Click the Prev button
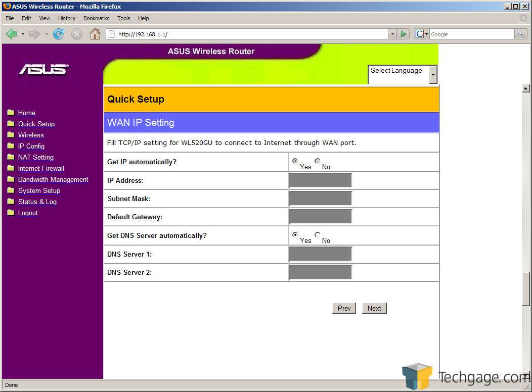Screen dimensions: 532x392 click(x=344, y=308)
